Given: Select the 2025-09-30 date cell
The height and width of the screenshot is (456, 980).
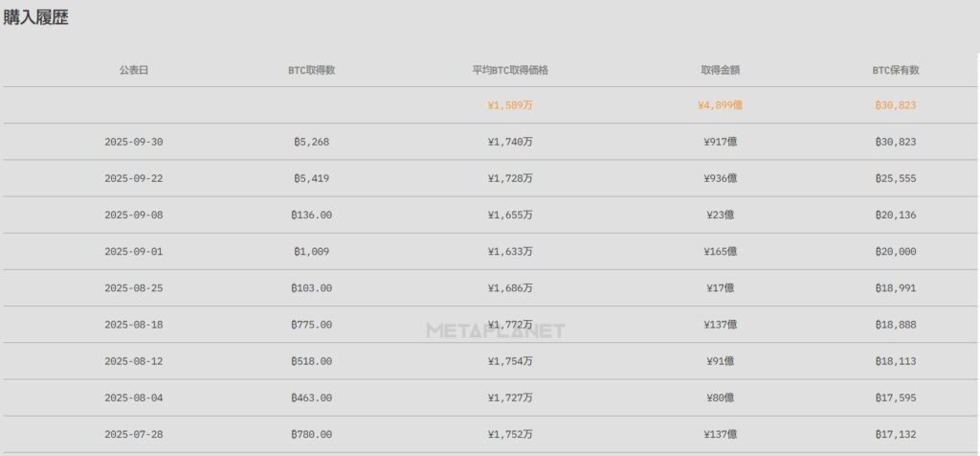Looking at the screenshot, I should 134,142.
